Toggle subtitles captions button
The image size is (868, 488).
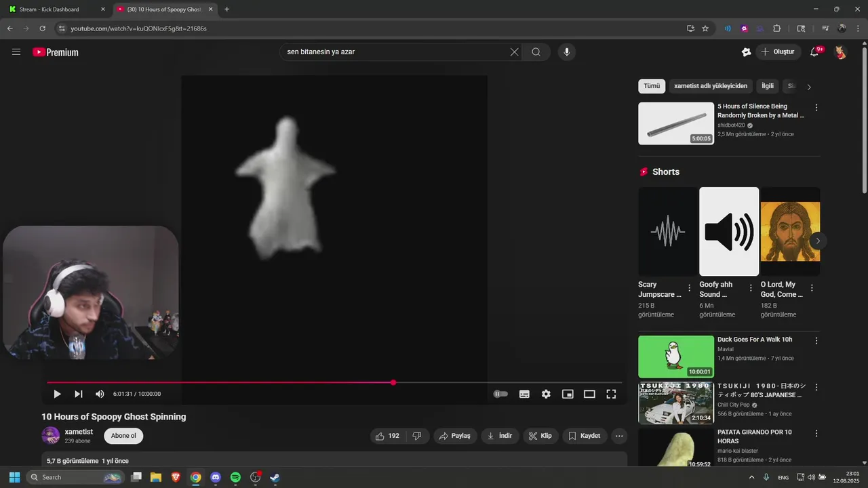click(524, 394)
